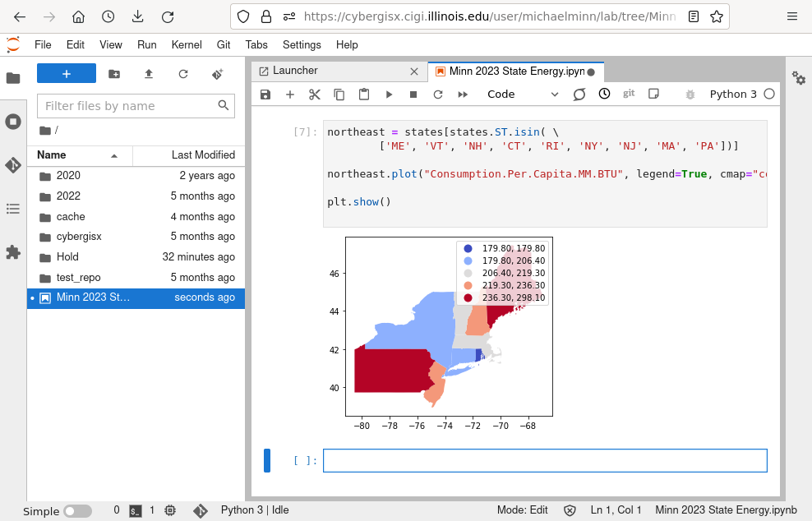Screen dimensions: 812x521
Task: Run the selected cell with play button
Action: pyautogui.click(x=389, y=95)
